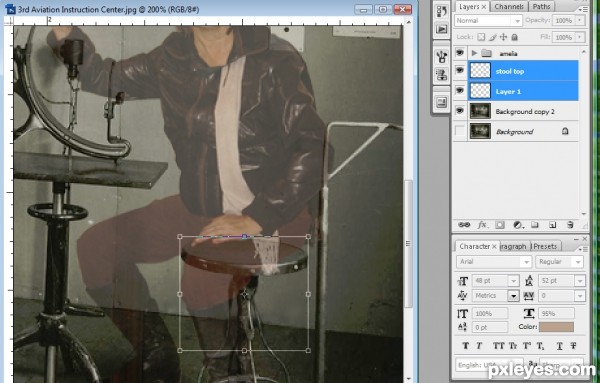Open the tracking value 0 dropdown
This screenshot has height=383, width=600.
pyautogui.click(x=580, y=296)
